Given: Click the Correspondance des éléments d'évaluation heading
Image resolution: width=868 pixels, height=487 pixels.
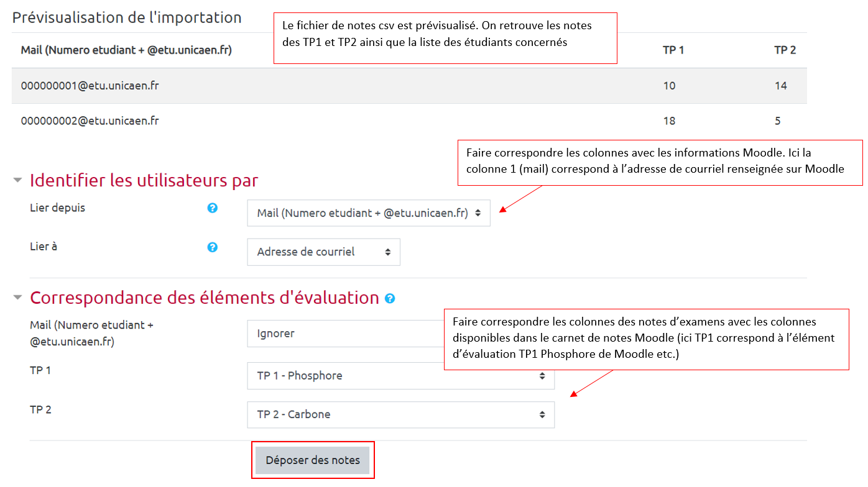Looking at the screenshot, I should (x=205, y=298).
